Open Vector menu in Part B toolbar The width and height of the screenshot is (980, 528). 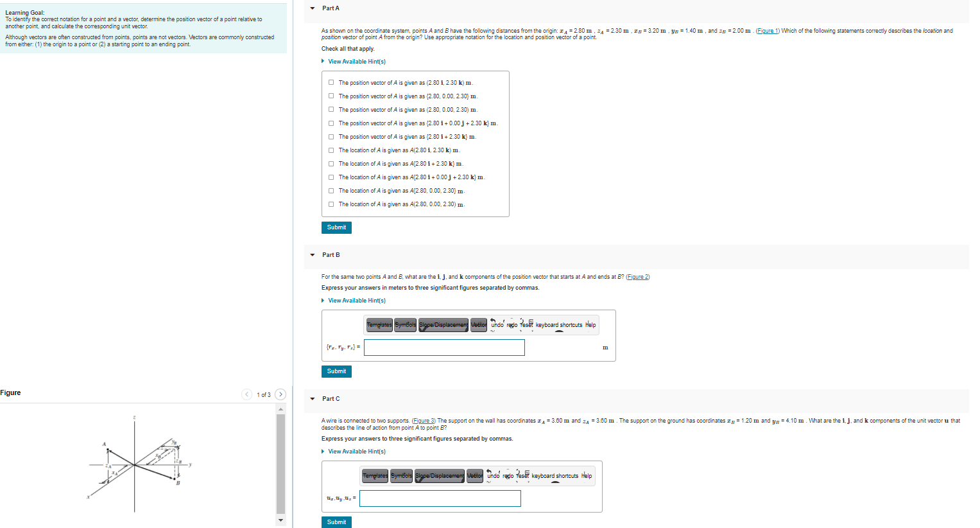479,325
